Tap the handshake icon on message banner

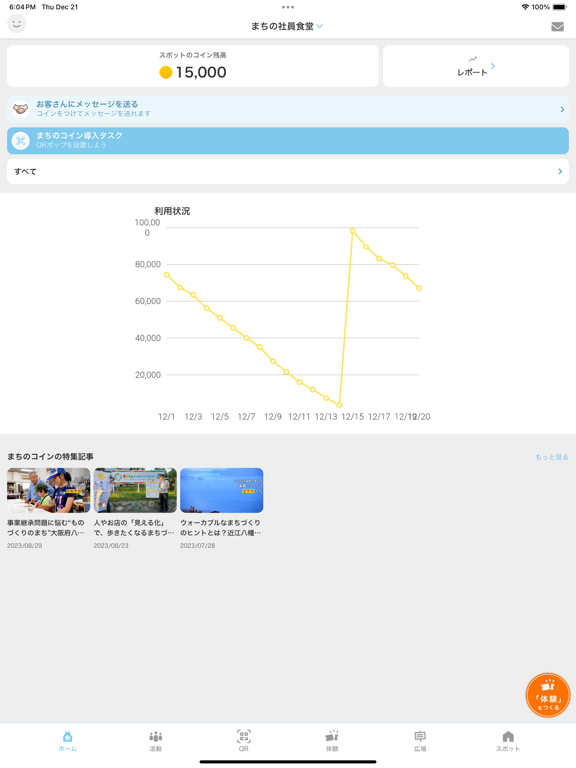click(21, 109)
